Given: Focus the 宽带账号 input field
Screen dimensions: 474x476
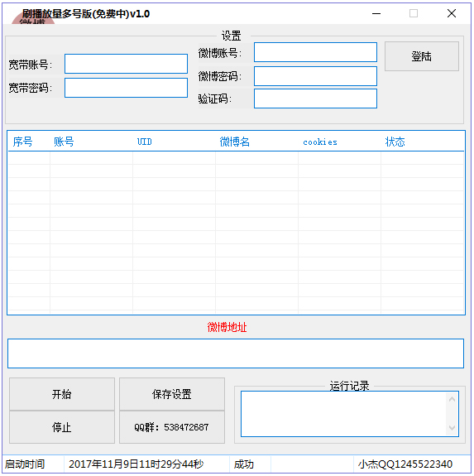Looking at the screenshot, I should [126, 64].
